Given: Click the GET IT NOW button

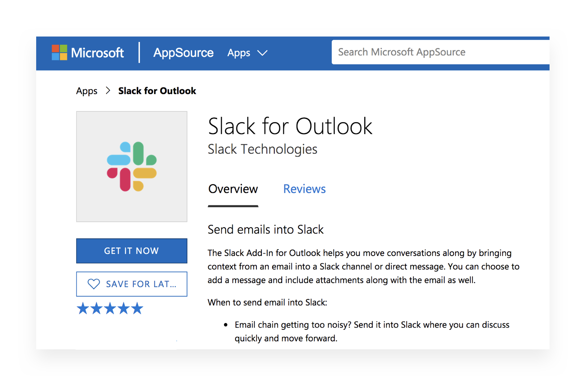Looking at the screenshot, I should (x=132, y=251).
